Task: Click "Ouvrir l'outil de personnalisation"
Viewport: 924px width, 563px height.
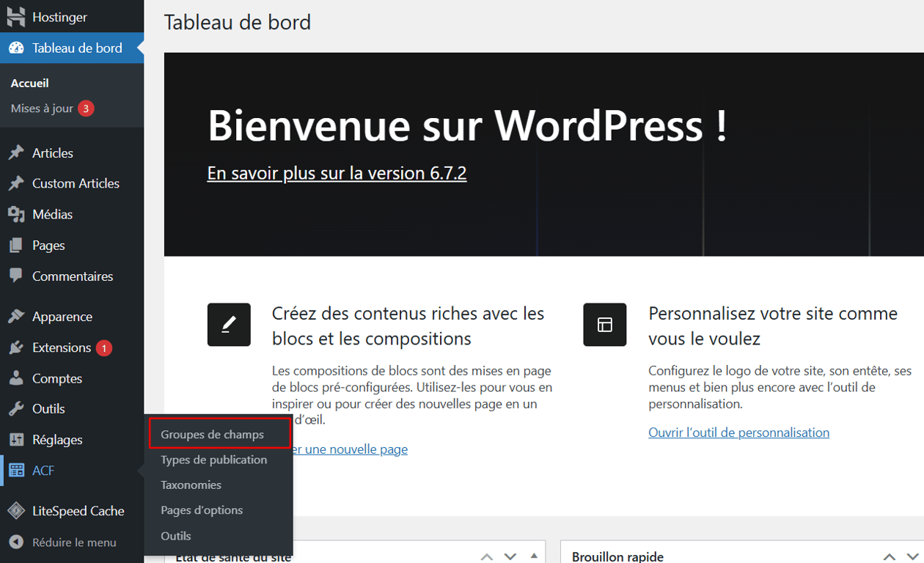Action: click(738, 432)
